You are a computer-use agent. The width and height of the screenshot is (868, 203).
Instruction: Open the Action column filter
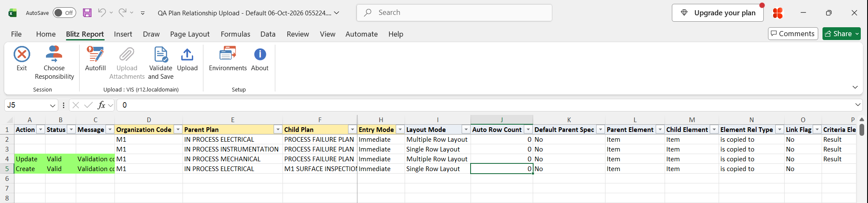point(40,129)
